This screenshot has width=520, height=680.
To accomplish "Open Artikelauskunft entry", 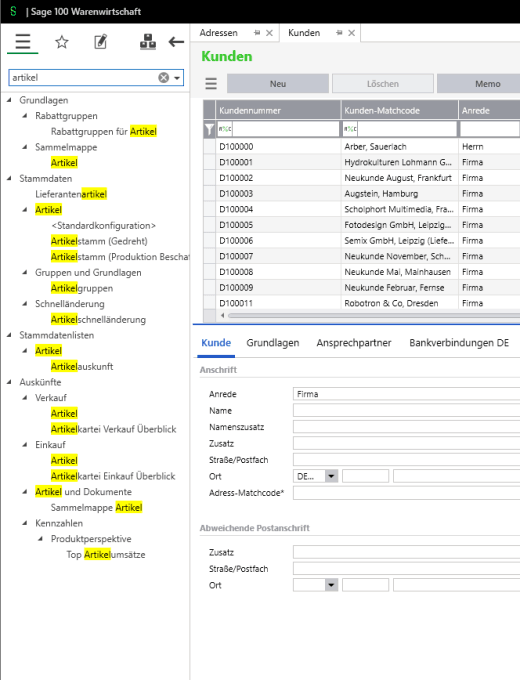I will [x=82, y=366].
